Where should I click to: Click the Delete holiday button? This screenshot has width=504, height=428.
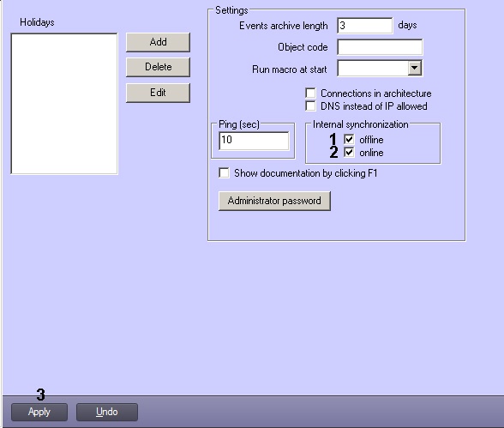[x=158, y=67]
